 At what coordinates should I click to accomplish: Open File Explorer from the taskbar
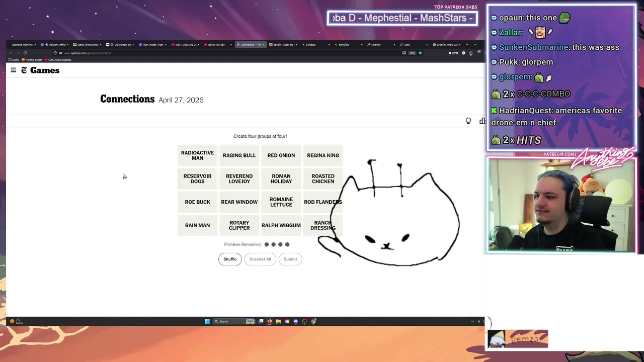278,321
